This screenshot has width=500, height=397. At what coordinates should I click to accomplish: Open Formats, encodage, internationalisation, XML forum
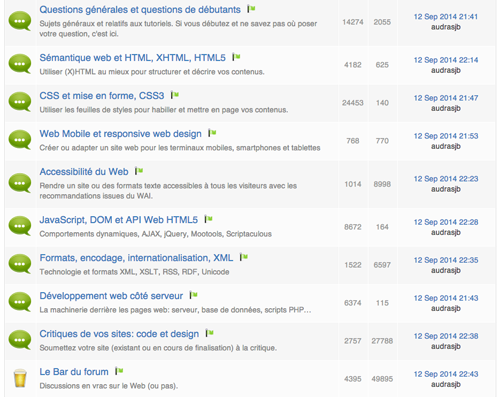click(x=136, y=258)
